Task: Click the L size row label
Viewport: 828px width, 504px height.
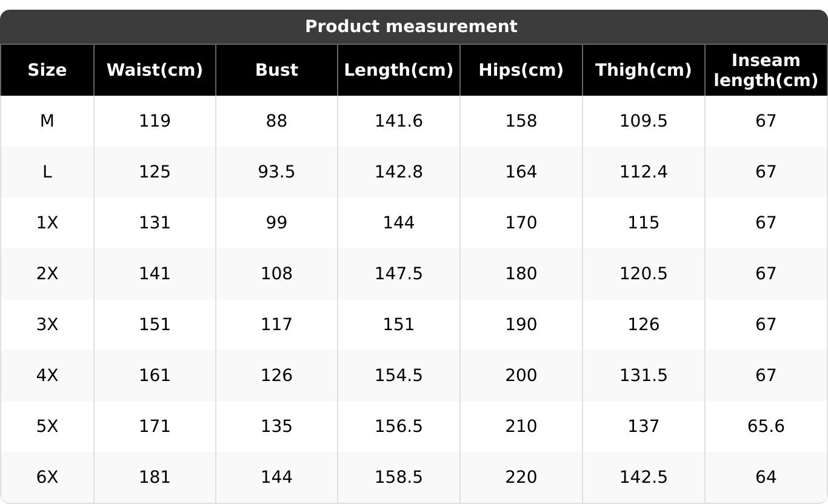Action: pos(47,172)
